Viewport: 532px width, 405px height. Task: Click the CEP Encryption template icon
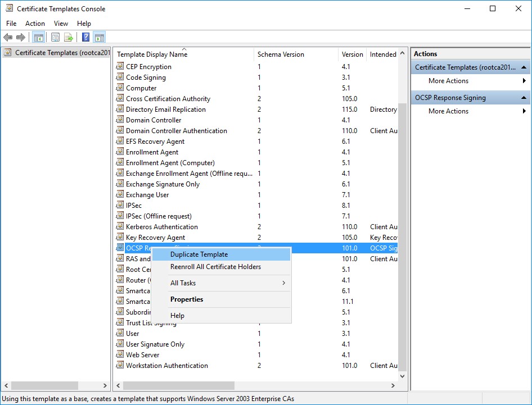pos(120,66)
